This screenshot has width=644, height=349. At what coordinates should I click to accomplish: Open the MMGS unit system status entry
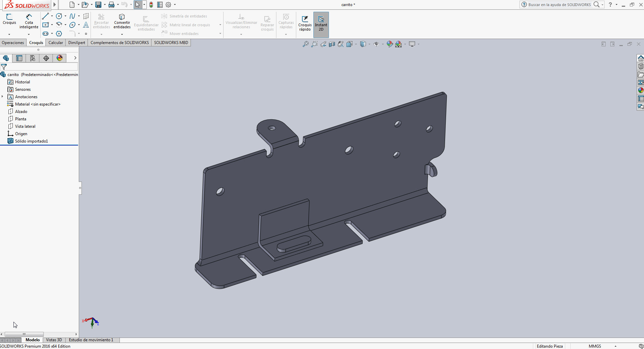(x=595, y=346)
